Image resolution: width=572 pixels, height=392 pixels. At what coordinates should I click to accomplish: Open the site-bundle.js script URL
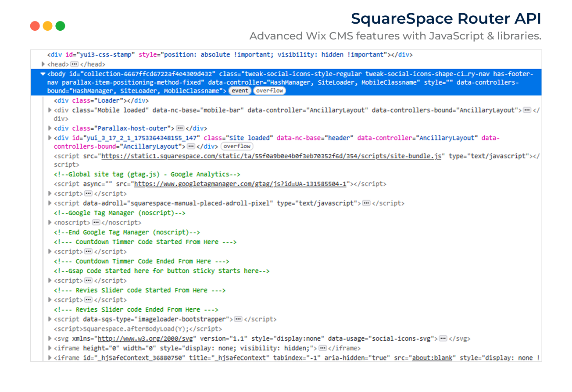271,156
